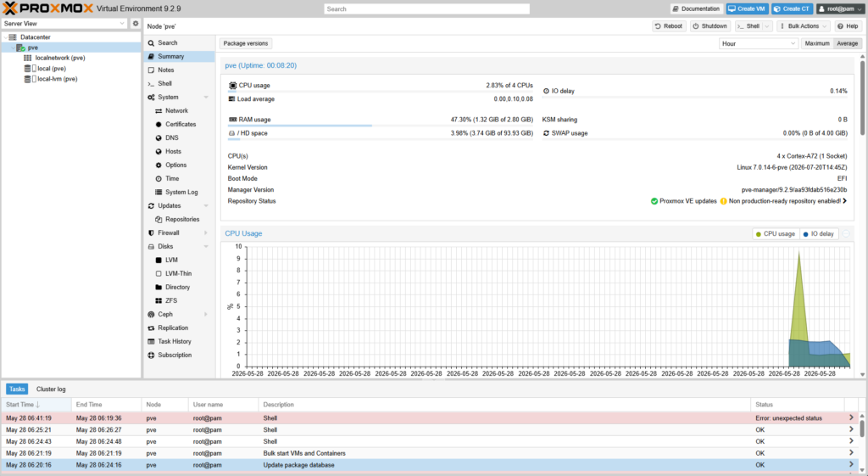Switch graph mode to Maximum

[817, 43]
